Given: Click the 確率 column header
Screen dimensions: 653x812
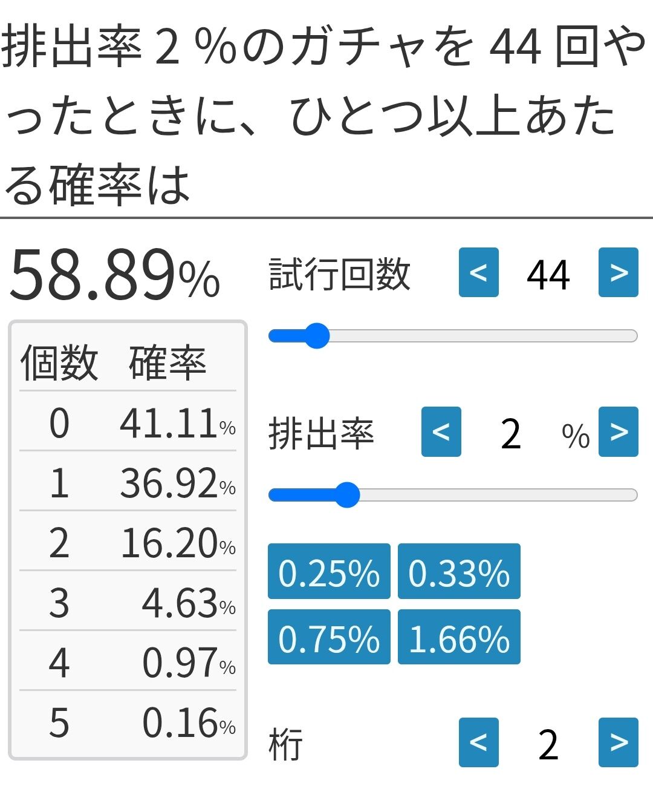Looking at the screenshot, I should pos(167,363).
